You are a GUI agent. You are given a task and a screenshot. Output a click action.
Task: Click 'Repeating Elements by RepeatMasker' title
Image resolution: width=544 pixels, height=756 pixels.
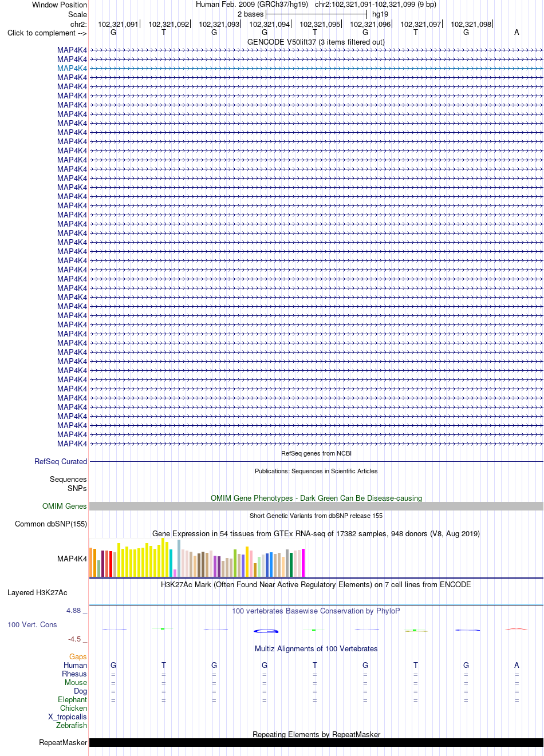click(316, 734)
